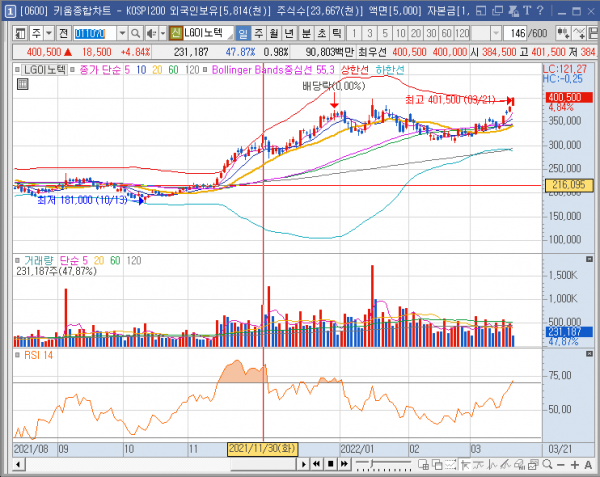Click the chart layout icon at toolbar start
600x477 pixels.
(x=20, y=34)
